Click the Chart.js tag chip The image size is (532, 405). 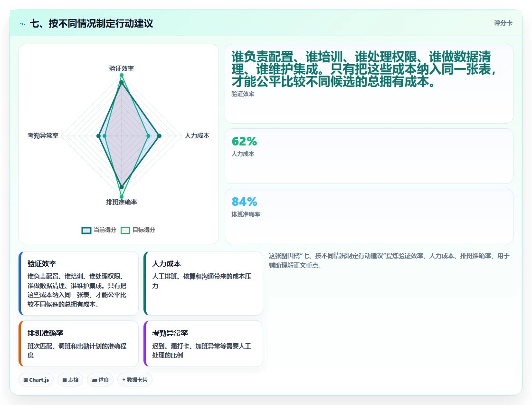[36, 379]
